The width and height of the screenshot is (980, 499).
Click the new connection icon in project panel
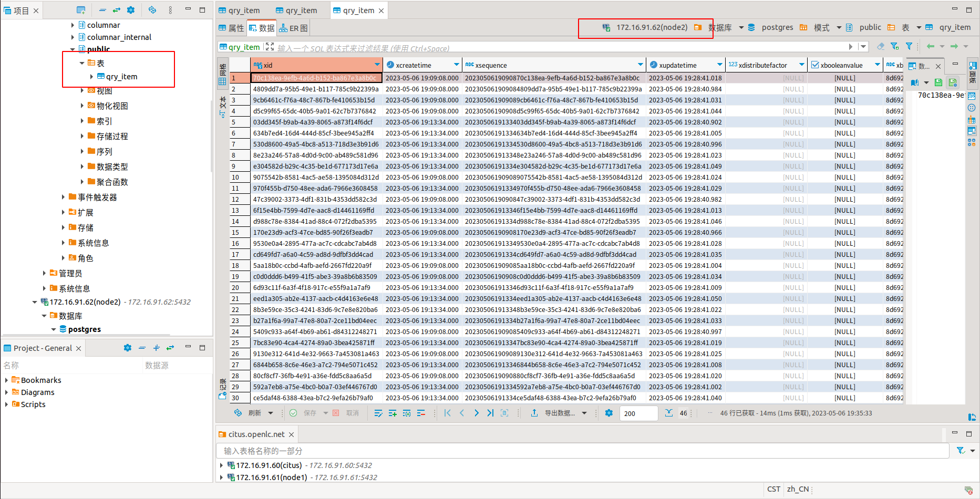point(80,10)
